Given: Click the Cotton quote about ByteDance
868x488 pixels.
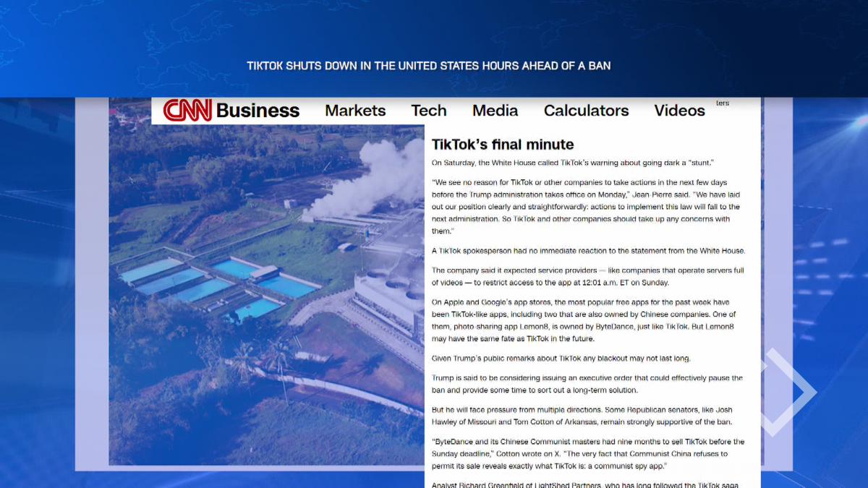Looking at the screenshot, I should 587,453.
